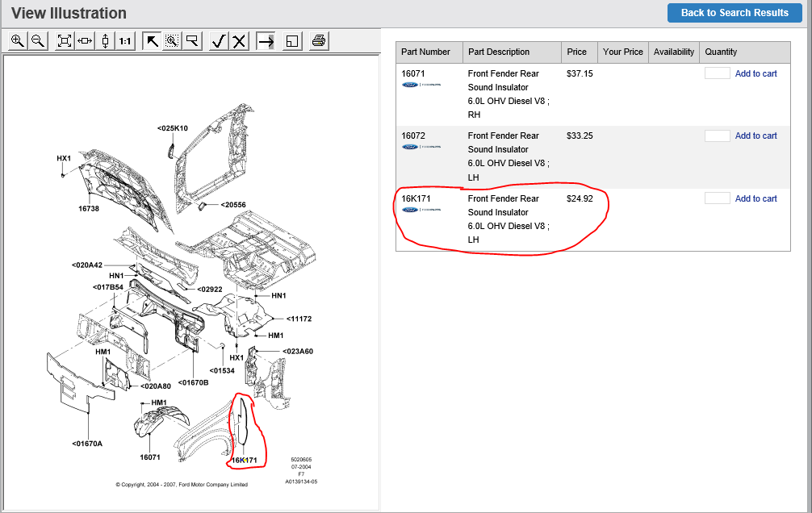Click the <02922 callout label
Image resolution: width=812 pixels, height=513 pixels.
click(x=210, y=290)
